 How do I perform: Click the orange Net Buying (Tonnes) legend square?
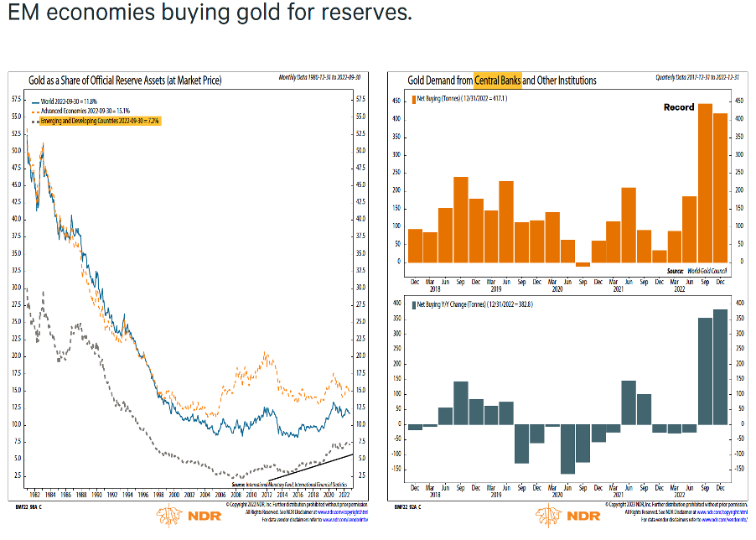tap(413, 99)
